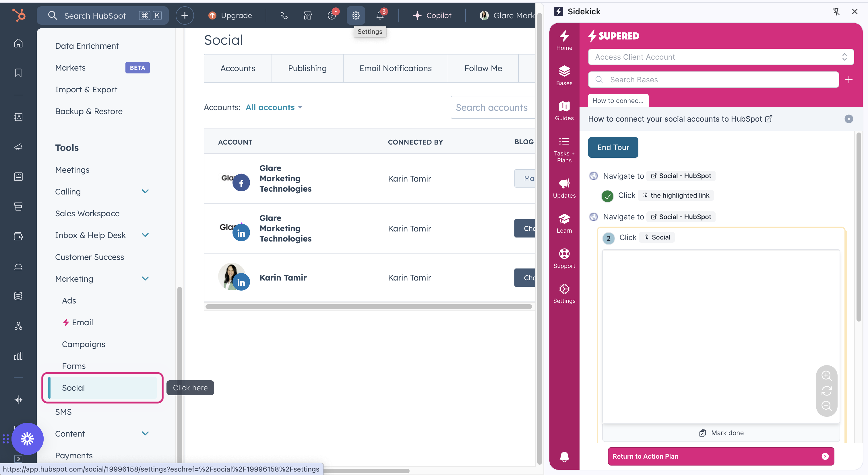Unpin the Sidekick panel
This screenshot has height=475, width=868.
click(836, 11)
